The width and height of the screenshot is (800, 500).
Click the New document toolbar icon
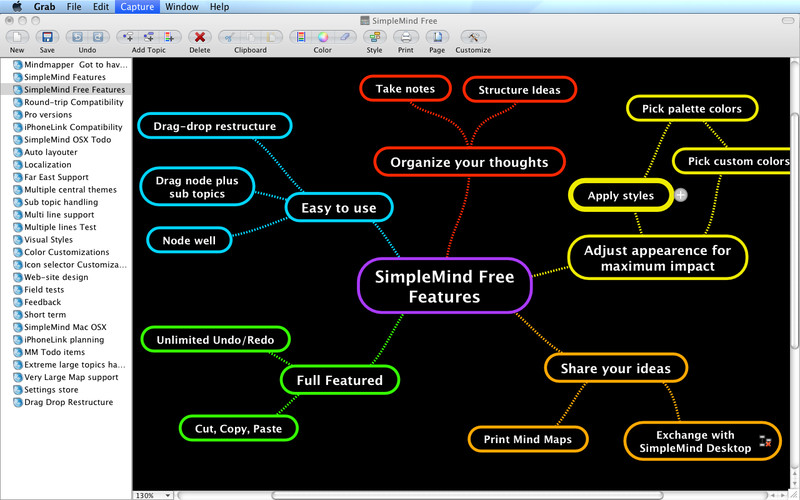(17, 37)
